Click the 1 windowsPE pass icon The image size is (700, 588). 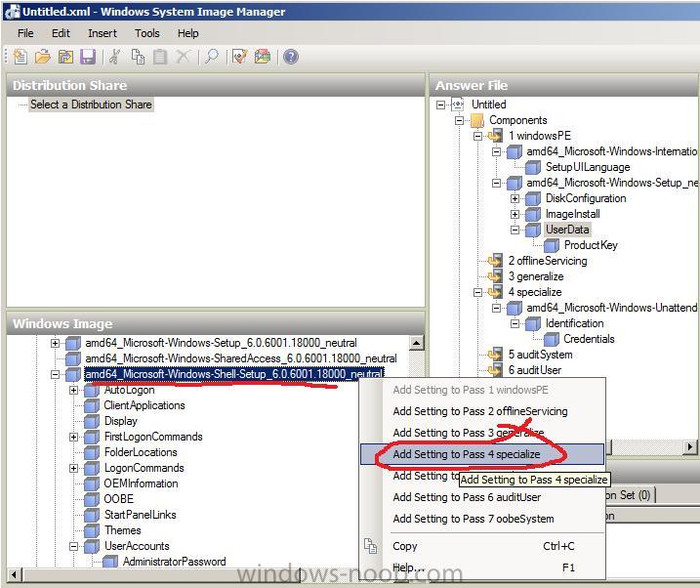click(x=496, y=136)
